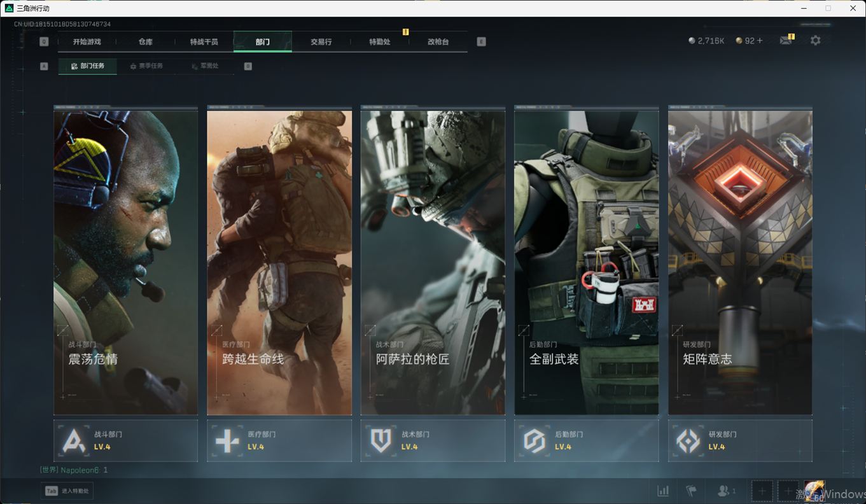The image size is (866, 504).
Task: Click the 战斗部门 emblem icon
Action: (74, 440)
